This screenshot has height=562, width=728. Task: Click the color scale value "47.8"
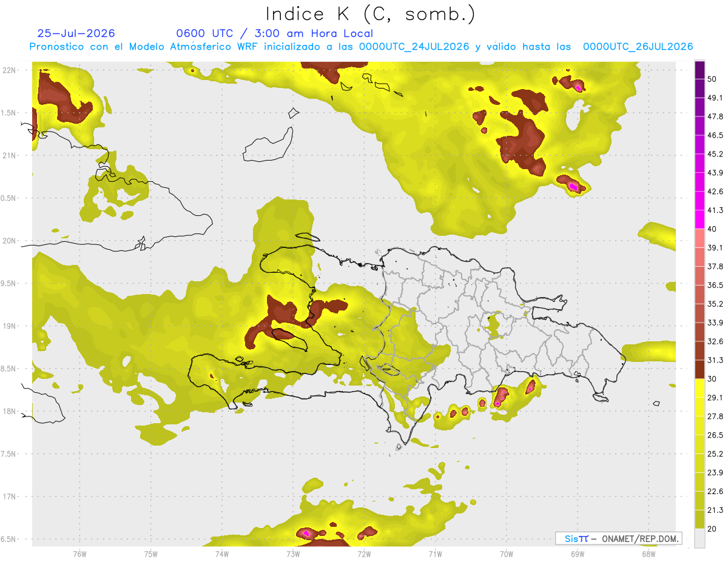(x=715, y=116)
